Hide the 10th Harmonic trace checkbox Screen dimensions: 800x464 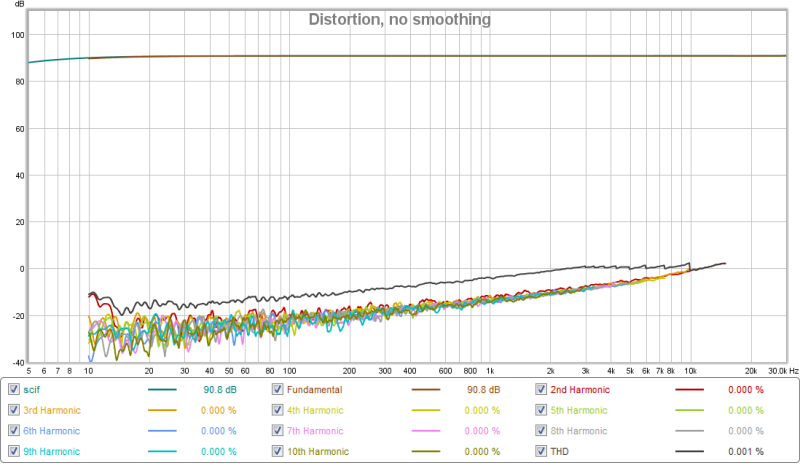click(277, 451)
